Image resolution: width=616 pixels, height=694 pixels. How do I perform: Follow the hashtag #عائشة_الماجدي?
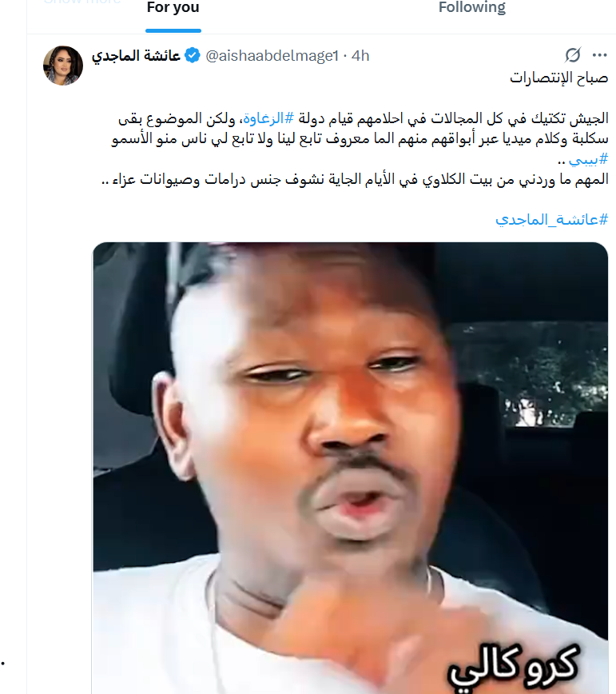552,219
